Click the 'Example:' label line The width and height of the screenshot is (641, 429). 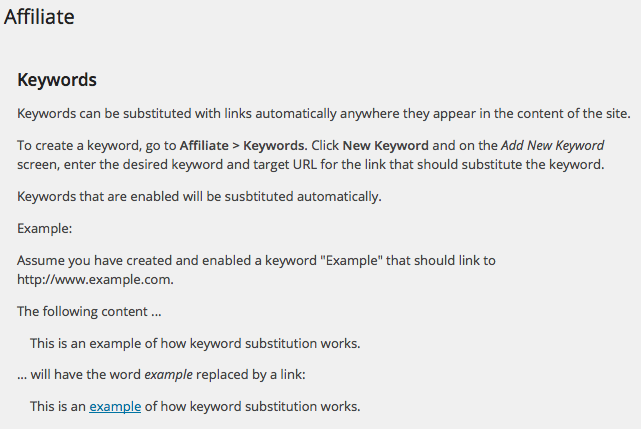(x=45, y=228)
